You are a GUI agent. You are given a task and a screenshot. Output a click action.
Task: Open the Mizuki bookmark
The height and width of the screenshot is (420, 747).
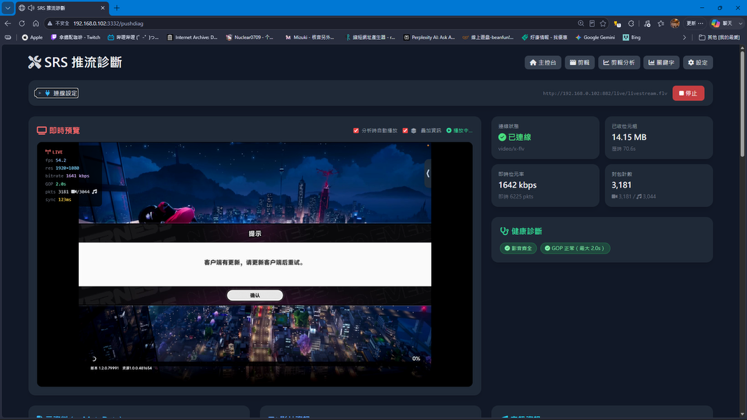point(310,37)
